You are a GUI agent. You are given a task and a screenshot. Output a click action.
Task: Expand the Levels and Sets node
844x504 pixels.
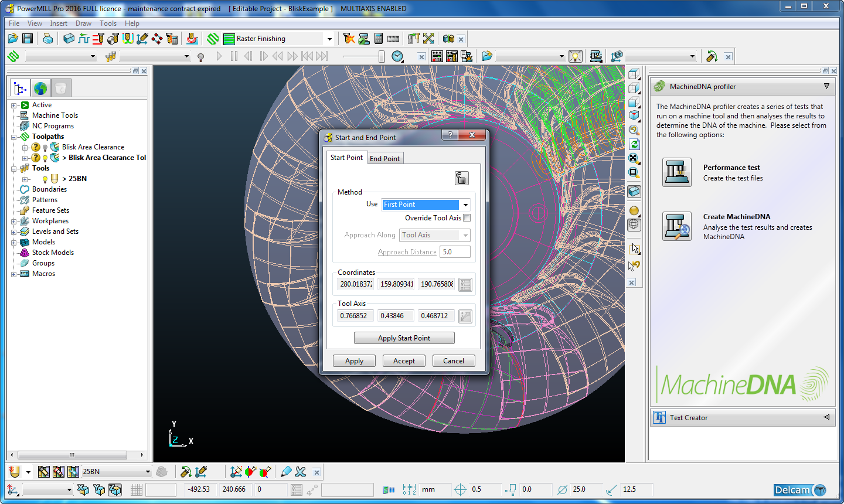[14, 232]
